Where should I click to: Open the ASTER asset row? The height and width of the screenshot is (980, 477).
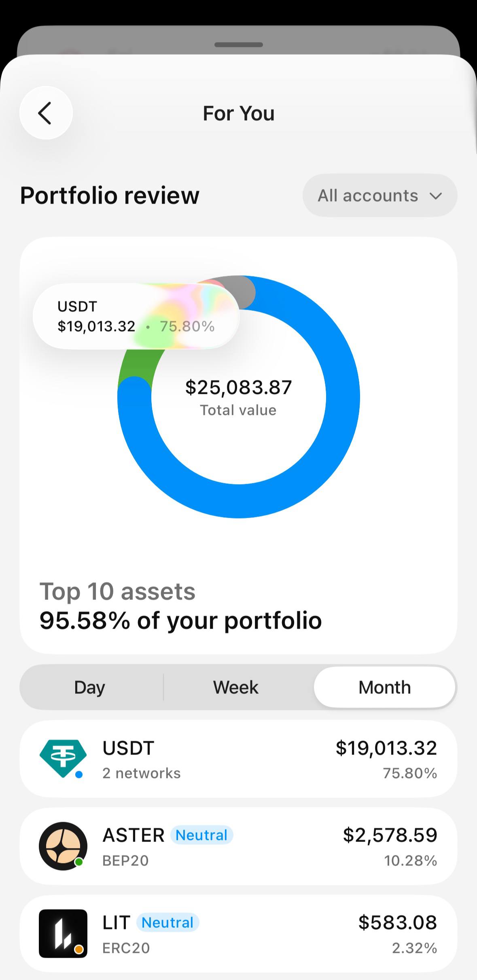click(x=238, y=846)
